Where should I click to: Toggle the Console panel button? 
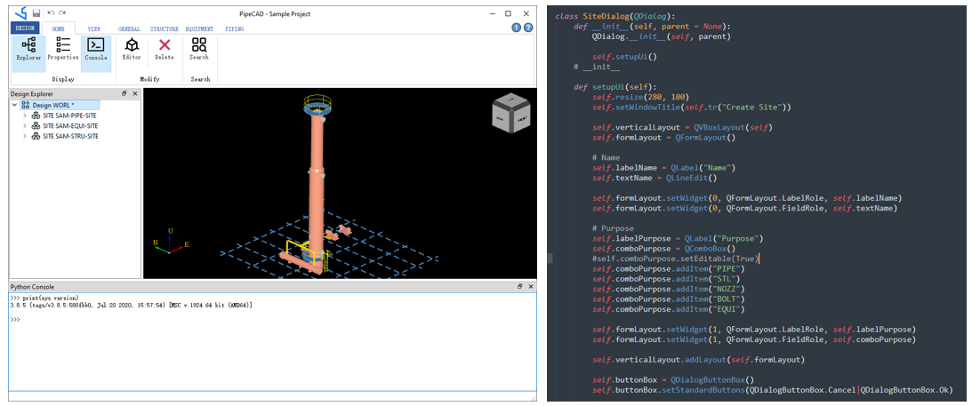(96, 50)
